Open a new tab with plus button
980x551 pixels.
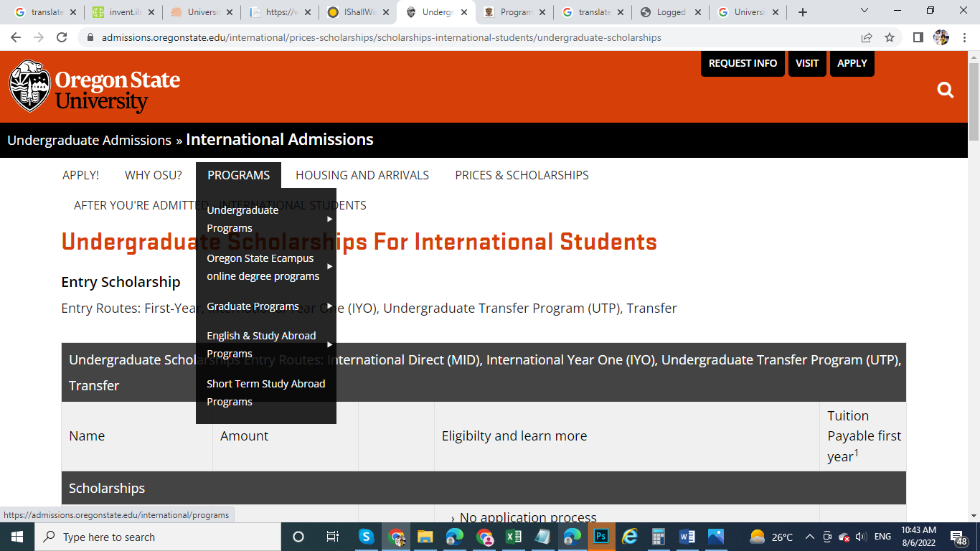coord(803,12)
